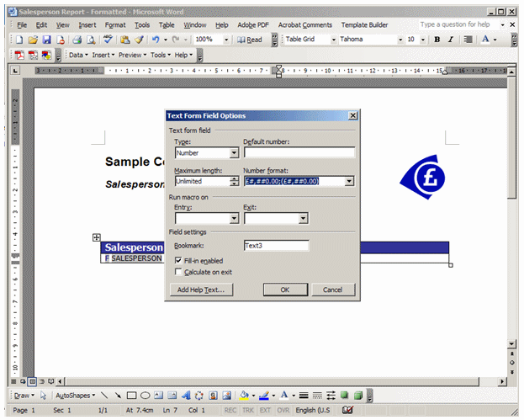Expand the AutoShapes menu
The height and width of the screenshot is (420, 524).
tap(75, 396)
